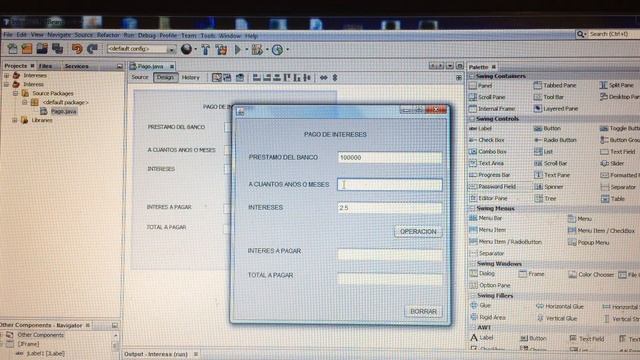This screenshot has height=360, width=640.
Task: Select the Radio Button palette item
Action: tap(555, 140)
